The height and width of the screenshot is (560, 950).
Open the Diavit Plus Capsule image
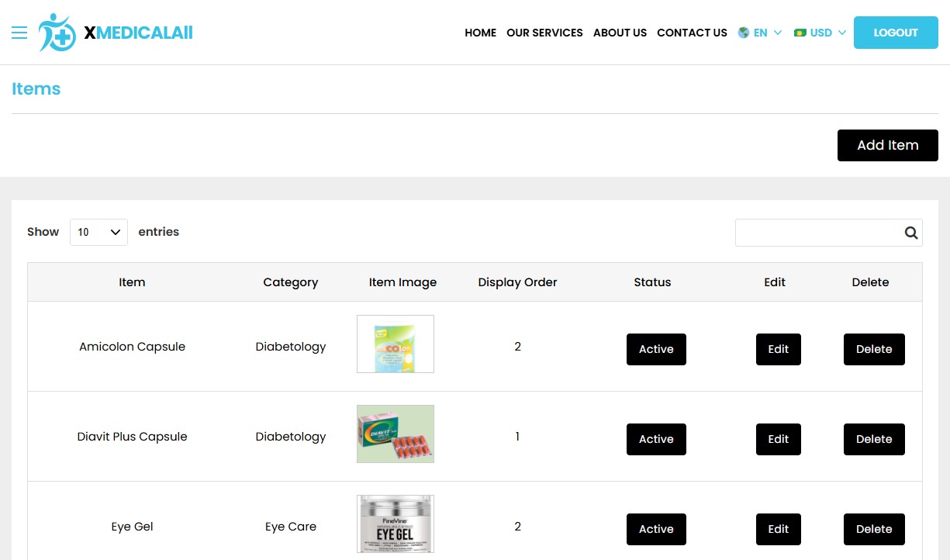[395, 434]
